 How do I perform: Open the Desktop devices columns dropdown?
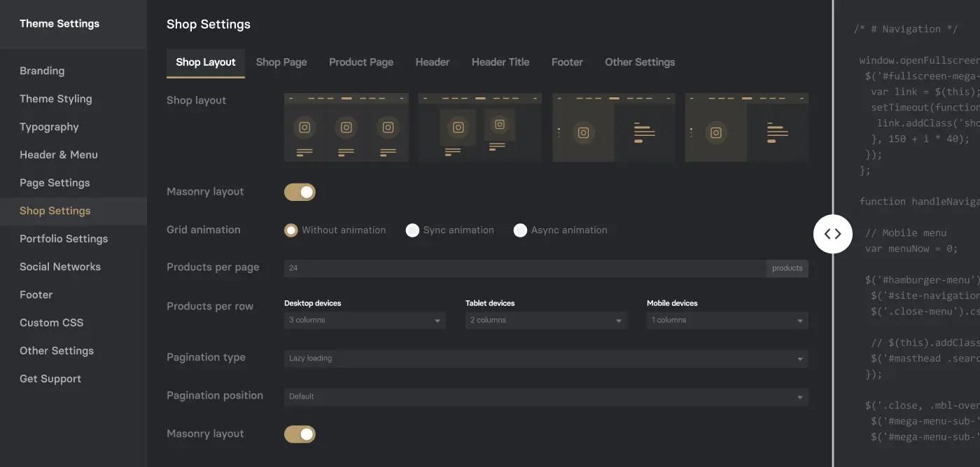(x=364, y=321)
